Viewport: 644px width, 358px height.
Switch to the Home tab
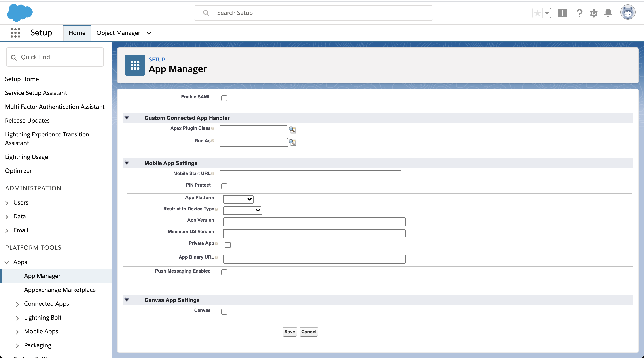77,33
